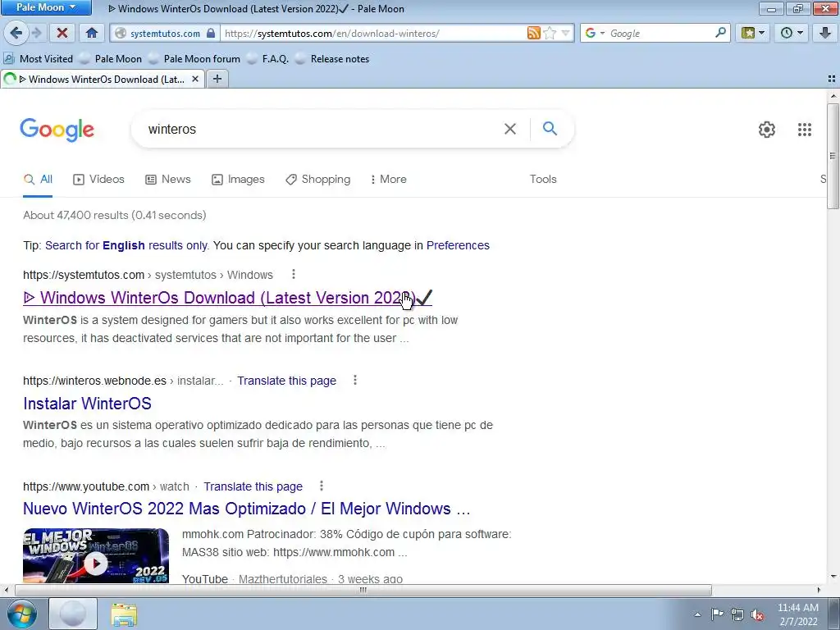
Task: Open the Pale Moon bookmark
Action: coord(111,59)
